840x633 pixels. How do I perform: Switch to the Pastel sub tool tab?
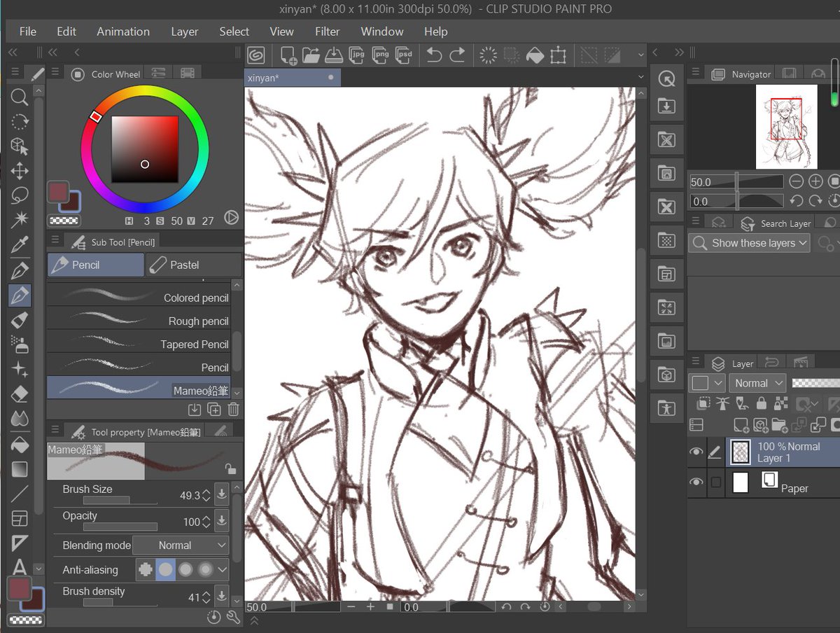tap(194, 265)
